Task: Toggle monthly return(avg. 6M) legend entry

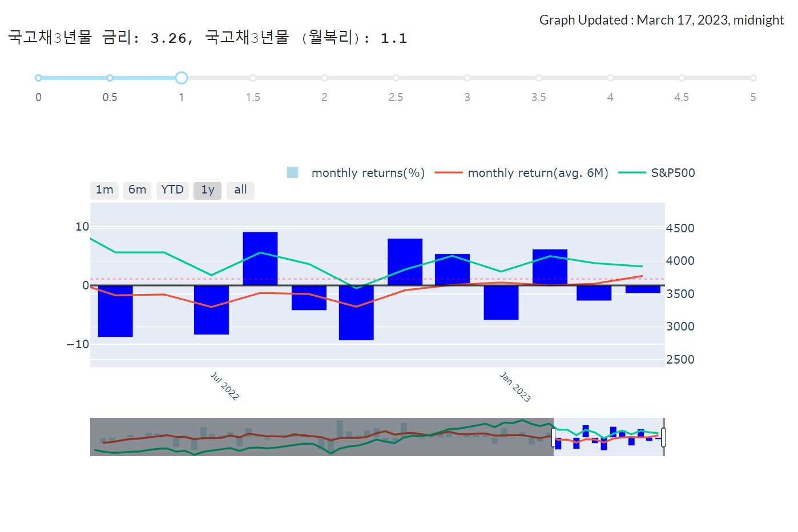Action: pos(522,173)
